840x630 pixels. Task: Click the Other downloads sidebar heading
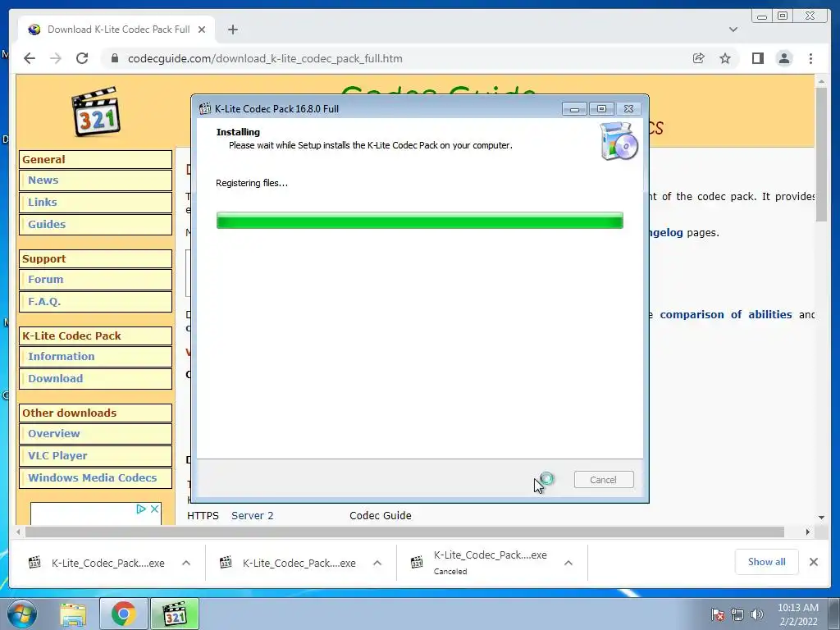pyautogui.click(x=95, y=413)
